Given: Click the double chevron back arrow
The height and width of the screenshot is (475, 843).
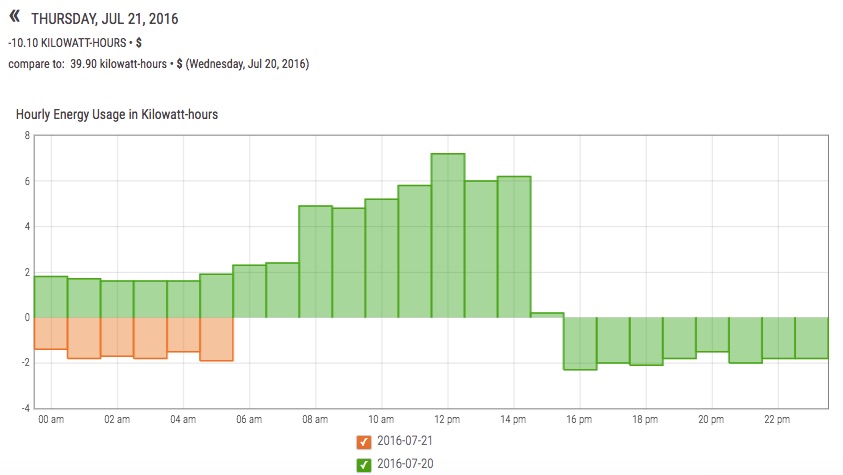Looking at the screenshot, I should point(15,17).
